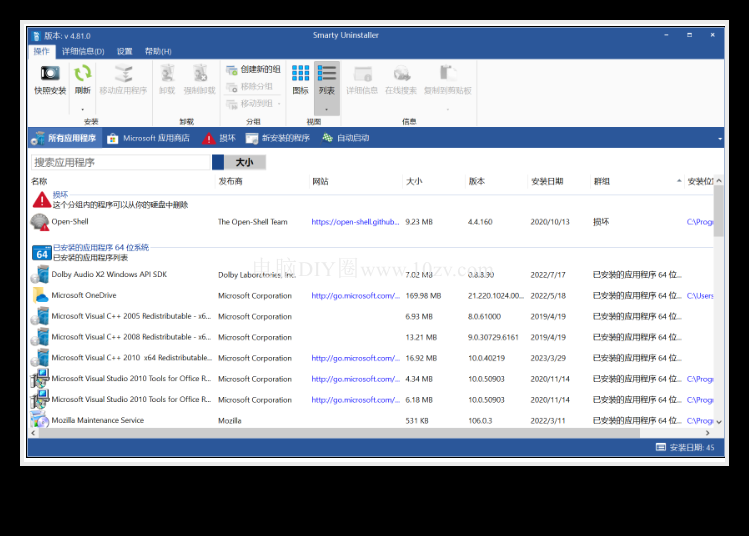Screen dimensions: 749x536
Task: Click the status bar 安装日期 icon
Action: [661, 448]
